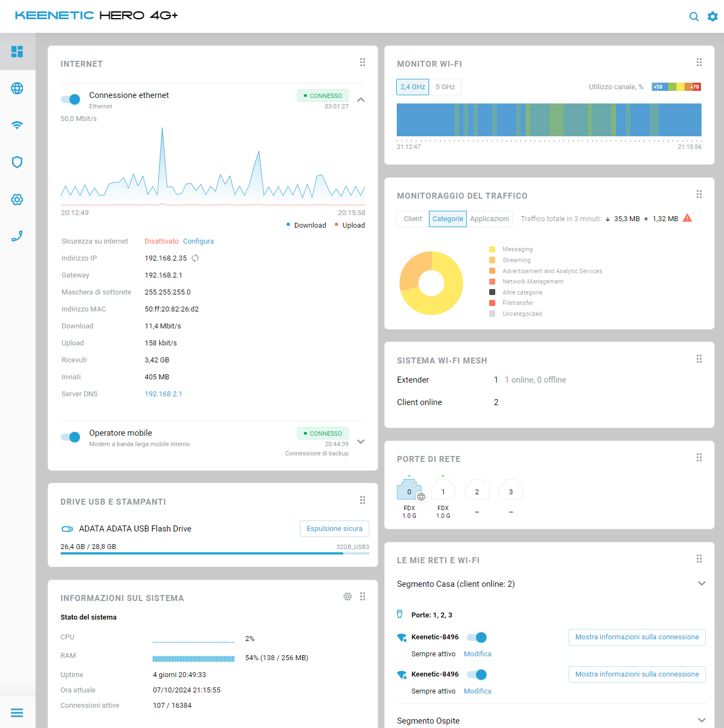Screen dimensions: 724x728
Task: Click the search magnifier icon in header
Action: pos(694,16)
